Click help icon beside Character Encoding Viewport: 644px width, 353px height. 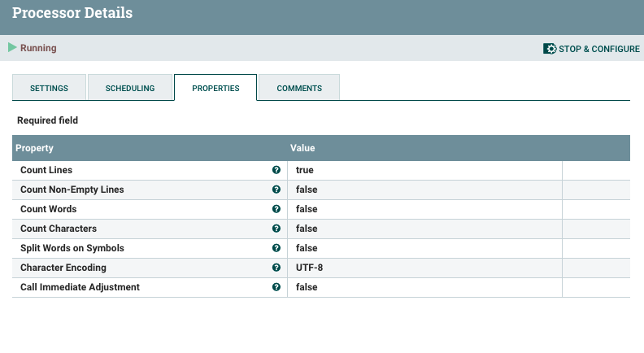[x=276, y=268]
